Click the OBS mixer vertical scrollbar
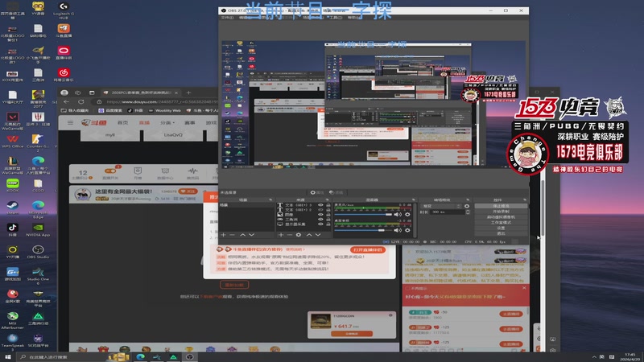Screen dimensions: 644x362 pos(415,220)
